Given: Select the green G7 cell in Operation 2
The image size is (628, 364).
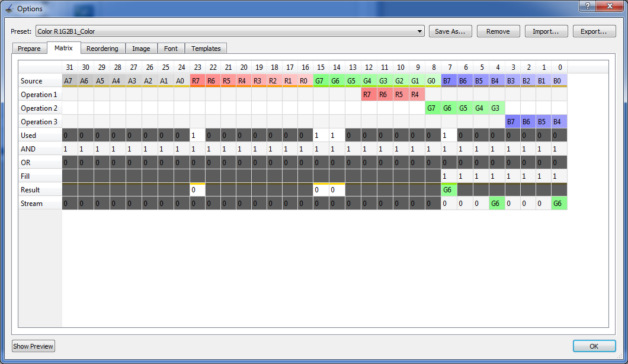Looking at the screenshot, I should pos(433,108).
